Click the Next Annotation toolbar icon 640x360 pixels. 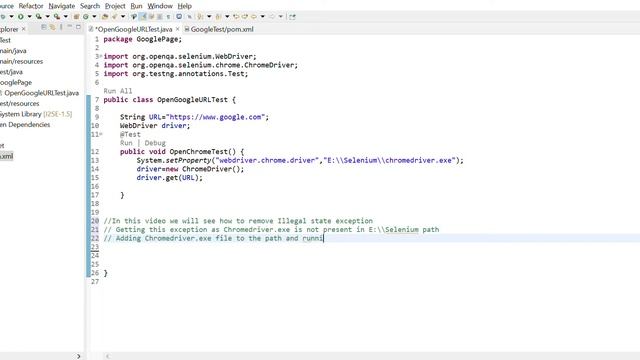tap(200, 17)
